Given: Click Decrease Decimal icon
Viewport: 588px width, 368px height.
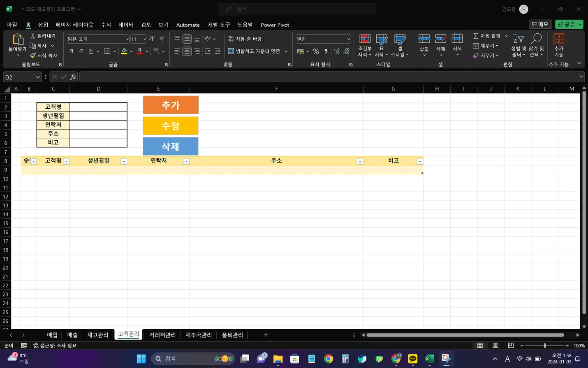Looking at the screenshot, I should (x=347, y=51).
